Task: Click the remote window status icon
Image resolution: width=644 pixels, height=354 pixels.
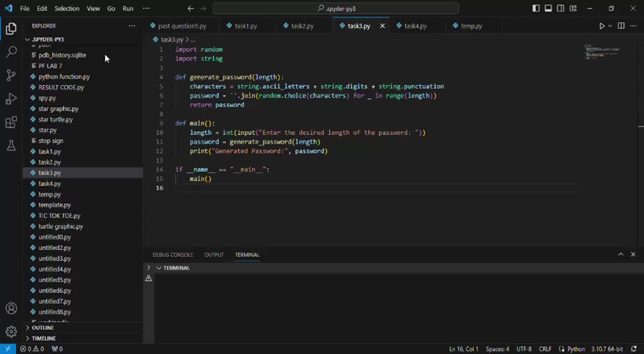Action: click(x=8, y=349)
